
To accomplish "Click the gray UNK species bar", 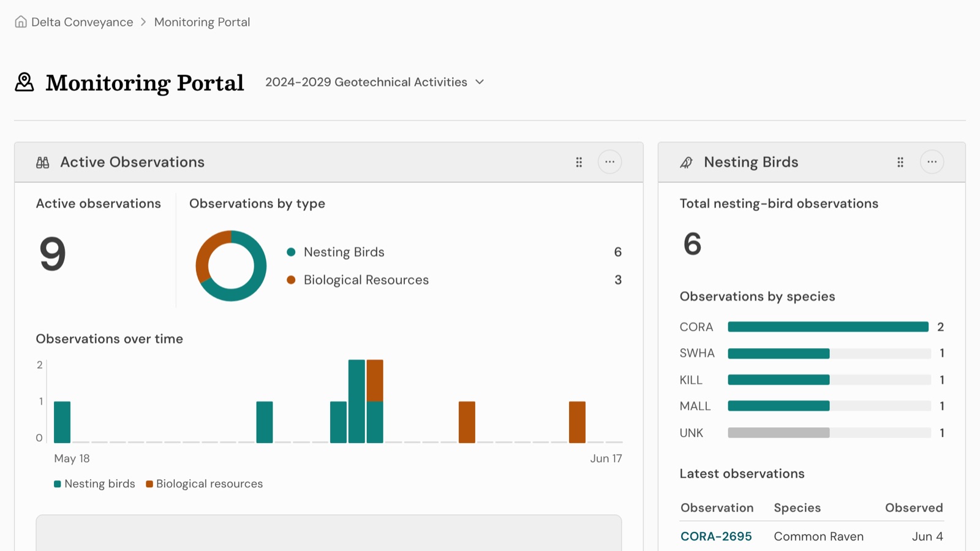I will tap(778, 433).
